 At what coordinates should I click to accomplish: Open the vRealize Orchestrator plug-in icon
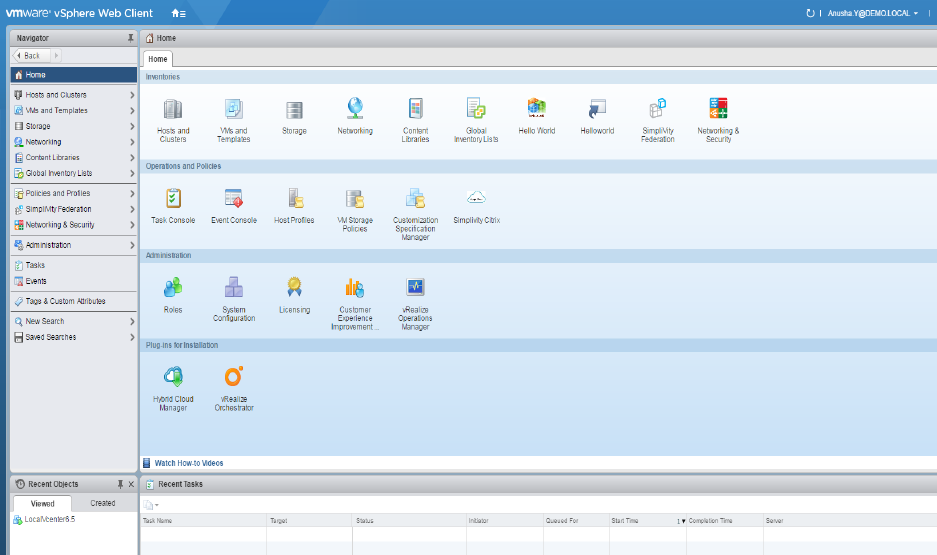click(x=234, y=378)
